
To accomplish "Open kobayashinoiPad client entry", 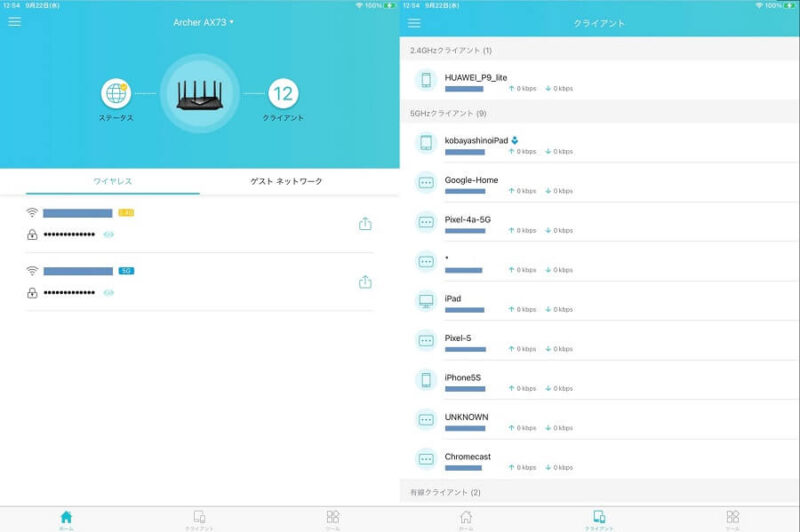I will click(x=599, y=143).
